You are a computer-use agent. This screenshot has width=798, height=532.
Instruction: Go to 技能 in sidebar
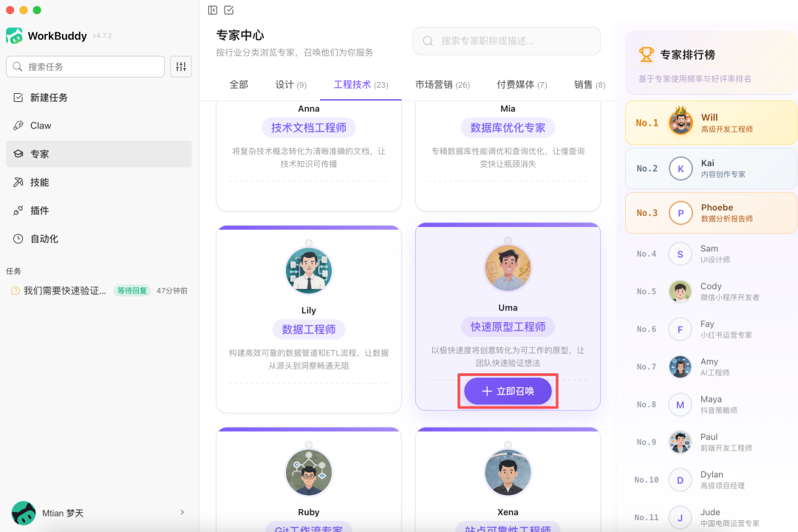click(99, 183)
